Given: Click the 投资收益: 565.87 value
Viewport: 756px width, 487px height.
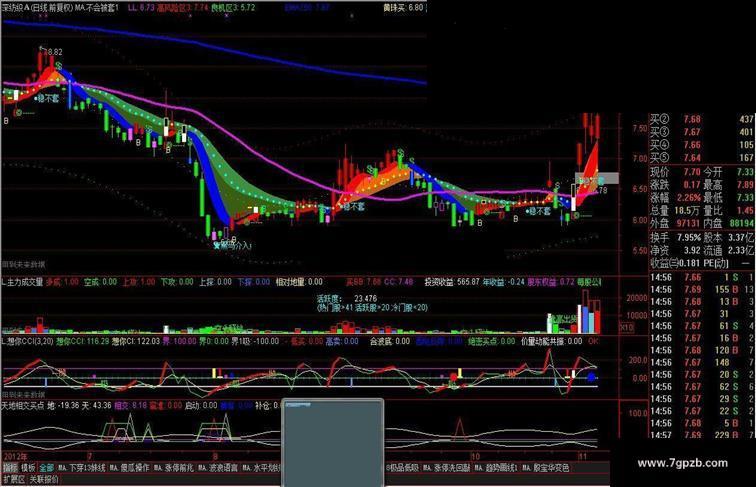Looking at the screenshot, I should (452, 282).
